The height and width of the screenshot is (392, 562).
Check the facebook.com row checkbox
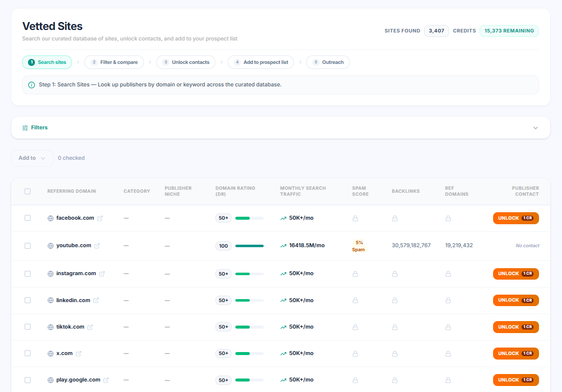27,218
